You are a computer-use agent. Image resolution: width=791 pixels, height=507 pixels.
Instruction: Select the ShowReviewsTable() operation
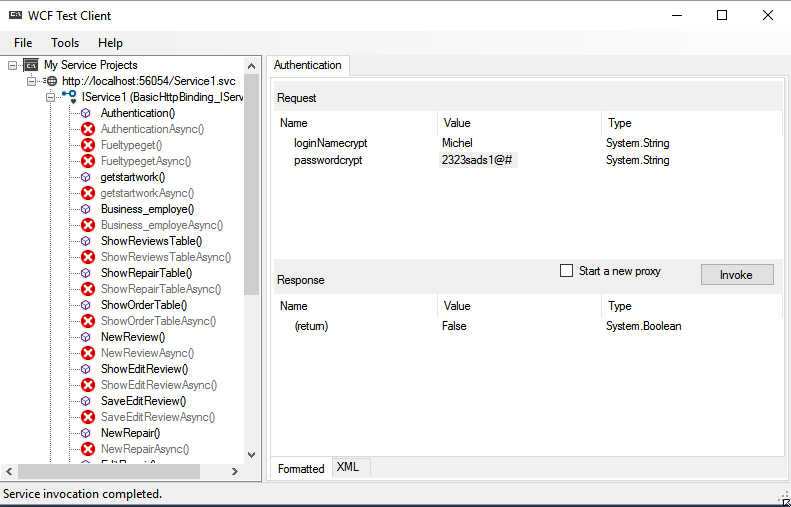pyautogui.click(x=151, y=241)
